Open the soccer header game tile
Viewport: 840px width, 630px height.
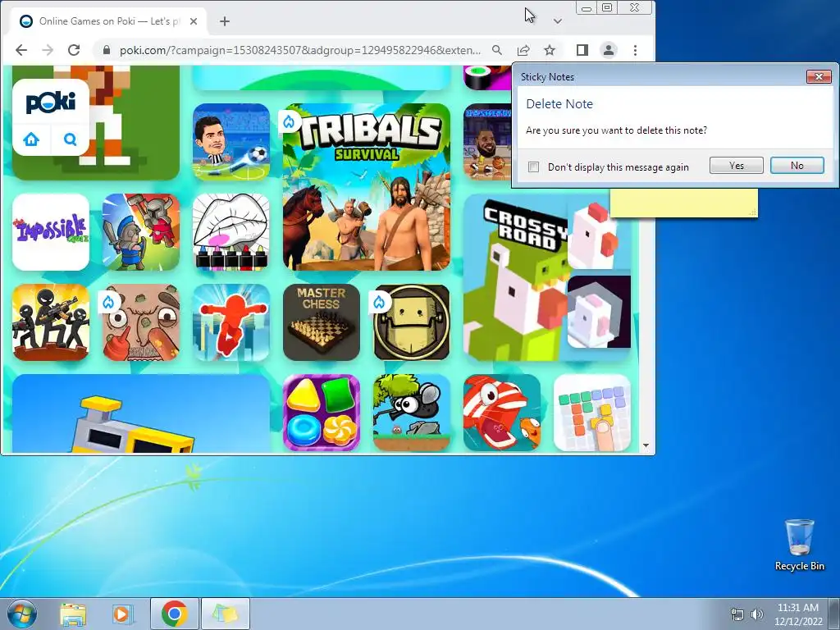[231, 142]
